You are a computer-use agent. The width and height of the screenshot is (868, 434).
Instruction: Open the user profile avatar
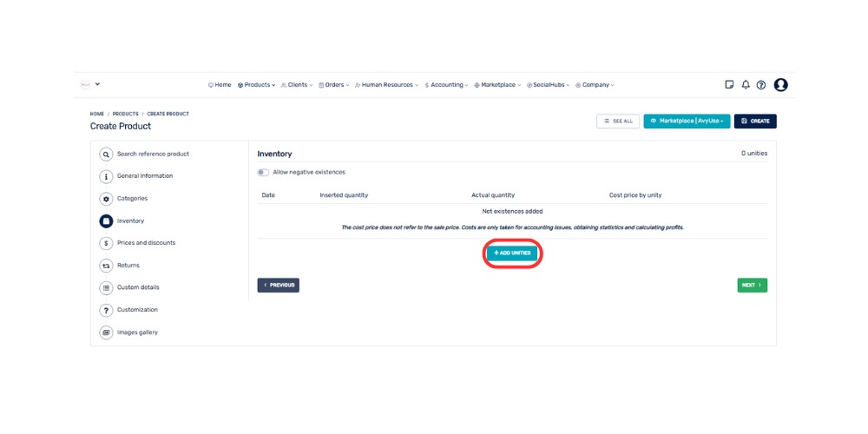click(780, 85)
